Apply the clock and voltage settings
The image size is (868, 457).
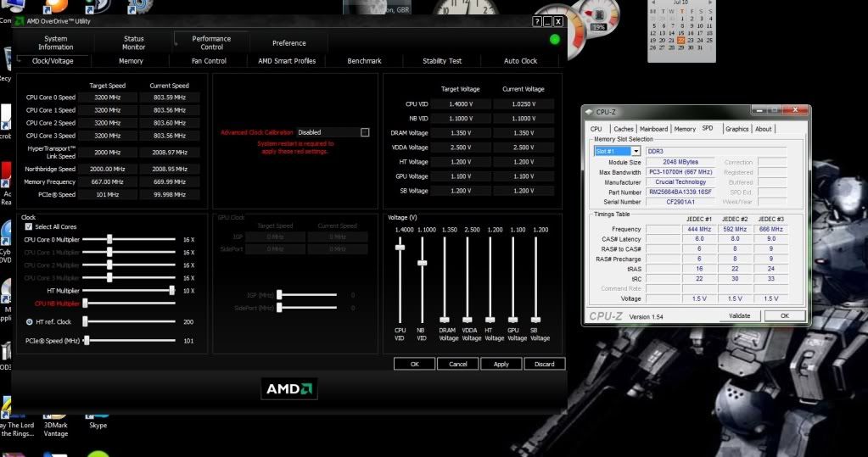(x=501, y=364)
